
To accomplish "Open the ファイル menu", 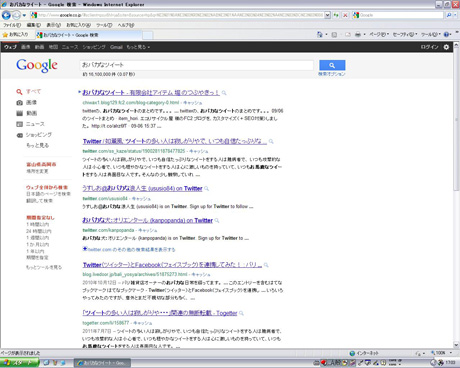I will pos(12,25).
